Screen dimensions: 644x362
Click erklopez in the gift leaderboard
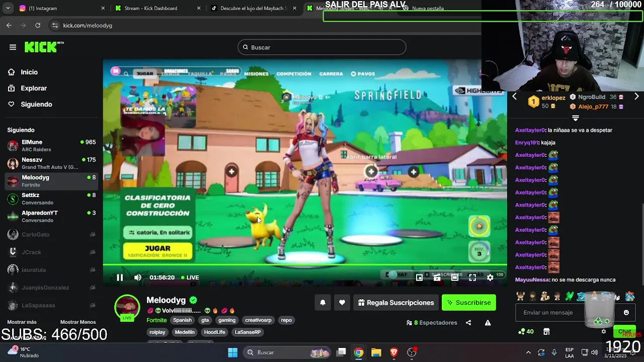pyautogui.click(x=553, y=98)
